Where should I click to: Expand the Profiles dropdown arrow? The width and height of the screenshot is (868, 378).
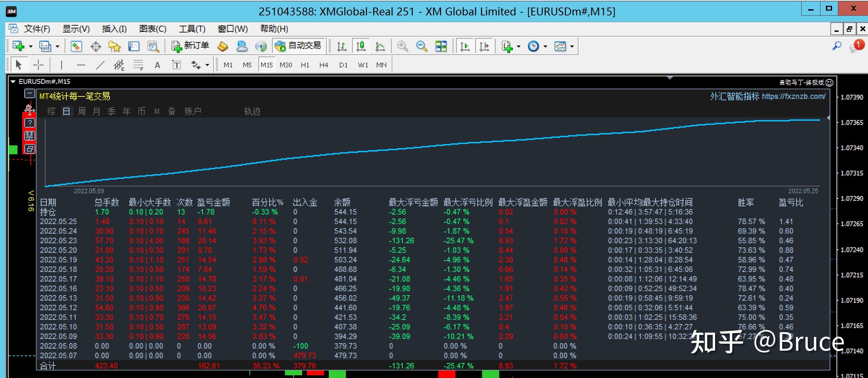57,46
